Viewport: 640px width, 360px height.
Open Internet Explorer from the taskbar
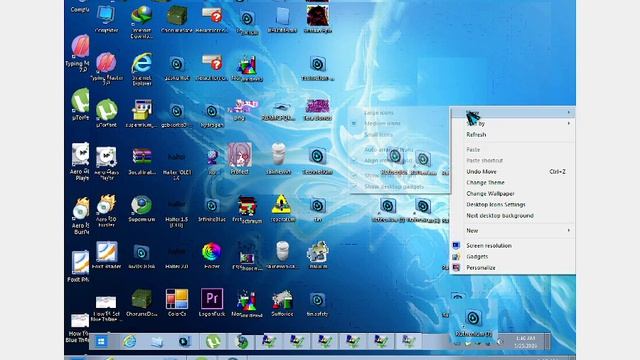click(x=129, y=341)
